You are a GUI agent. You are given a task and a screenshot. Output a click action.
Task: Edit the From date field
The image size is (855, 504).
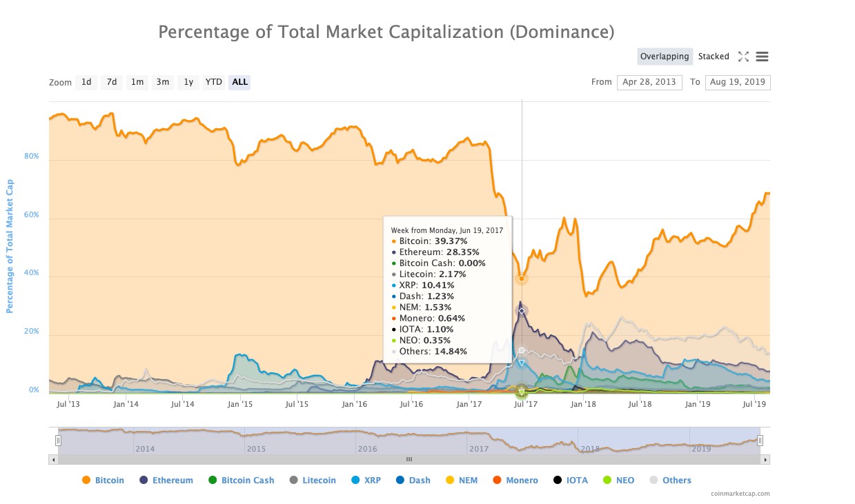click(649, 82)
